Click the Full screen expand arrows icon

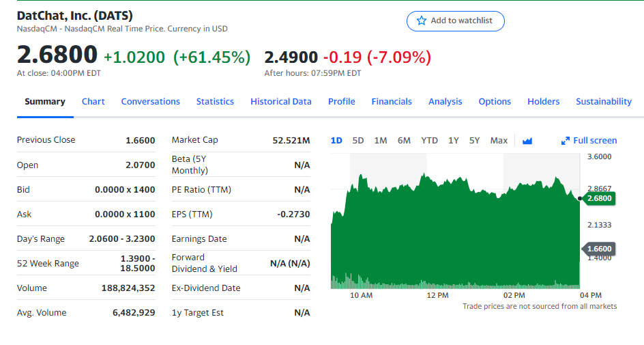[565, 141]
